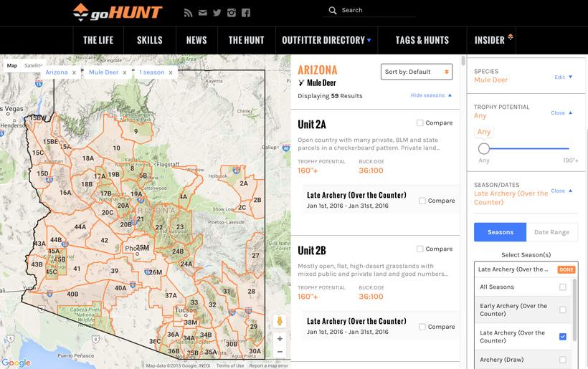The width and height of the screenshot is (588, 369).
Task: Click the email envelope icon
Action: 202,13
